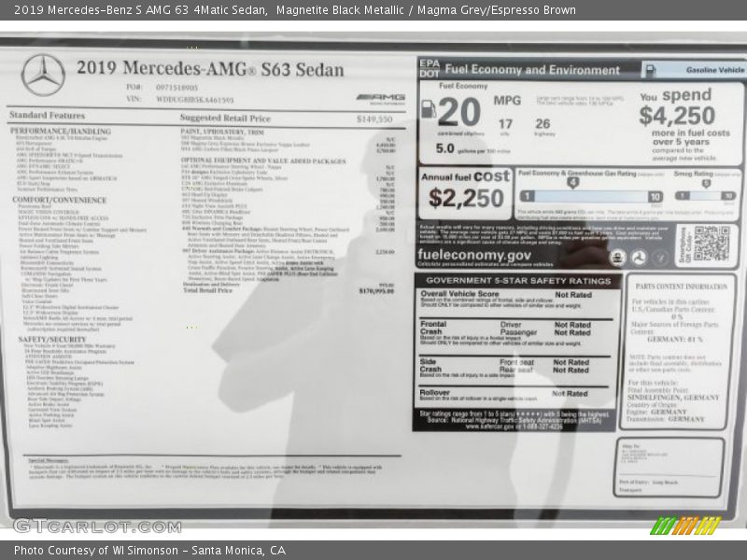Image resolution: width=747 pixels, height=560 pixels.
Task: Click the highway MPG value '26'
Action: tap(543, 124)
